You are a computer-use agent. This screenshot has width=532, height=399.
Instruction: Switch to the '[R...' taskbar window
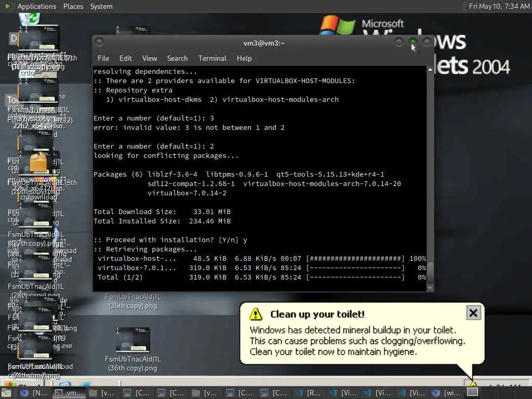click(x=308, y=393)
